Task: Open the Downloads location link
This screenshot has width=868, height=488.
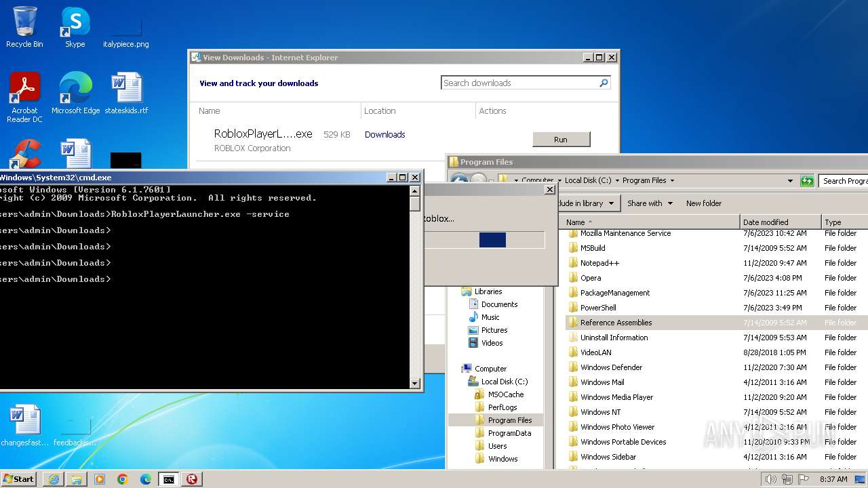Action: coord(384,134)
